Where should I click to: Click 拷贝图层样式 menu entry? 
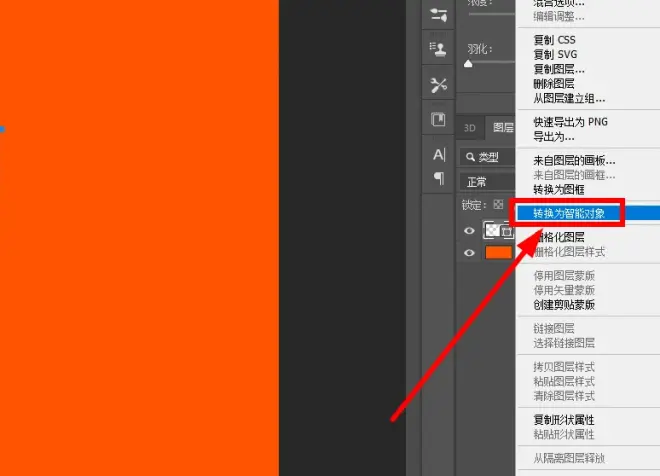pyautogui.click(x=564, y=367)
